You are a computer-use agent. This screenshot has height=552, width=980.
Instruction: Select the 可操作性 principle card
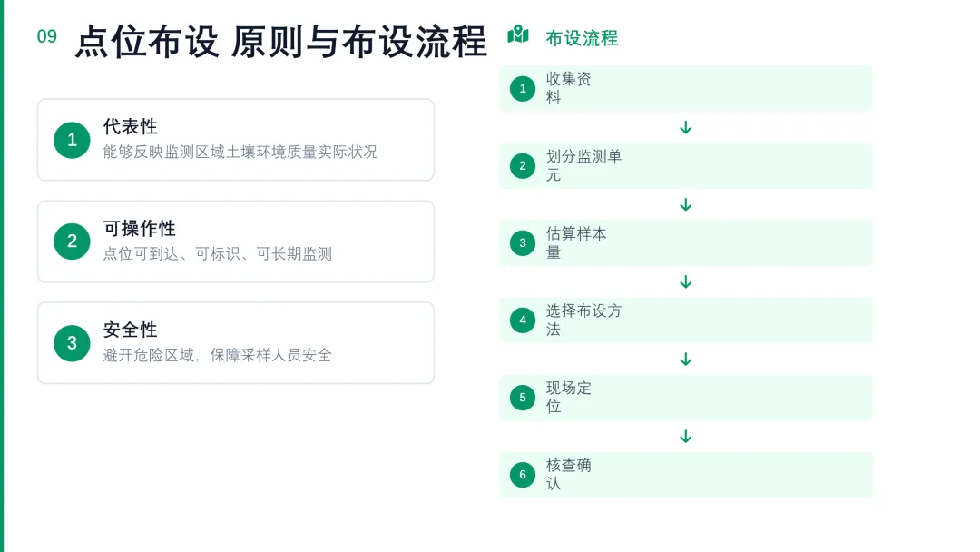pyautogui.click(x=236, y=241)
